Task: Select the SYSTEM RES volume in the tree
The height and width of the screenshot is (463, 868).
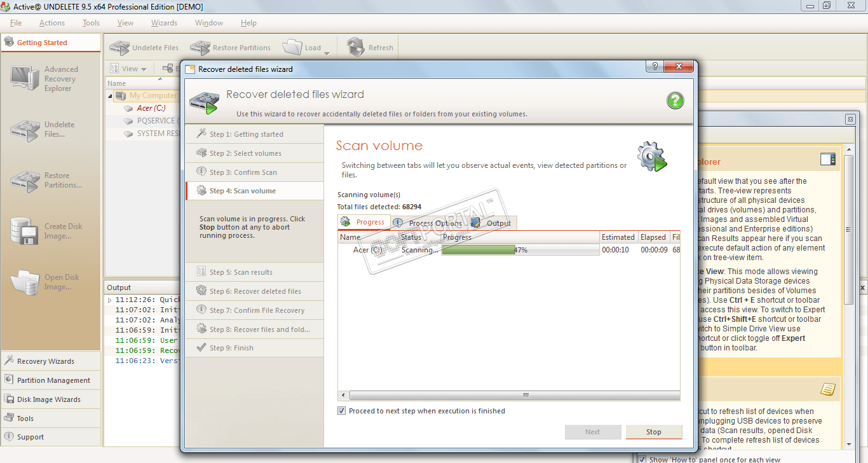Action: click(152, 134)
